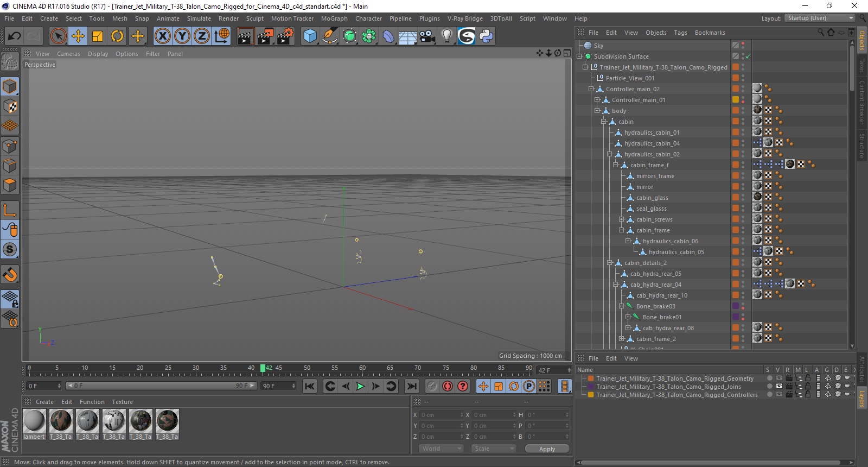The width and height of the screenshot is (868, 467).
Task: Open the Mesh menu
Action: point(119,18)
